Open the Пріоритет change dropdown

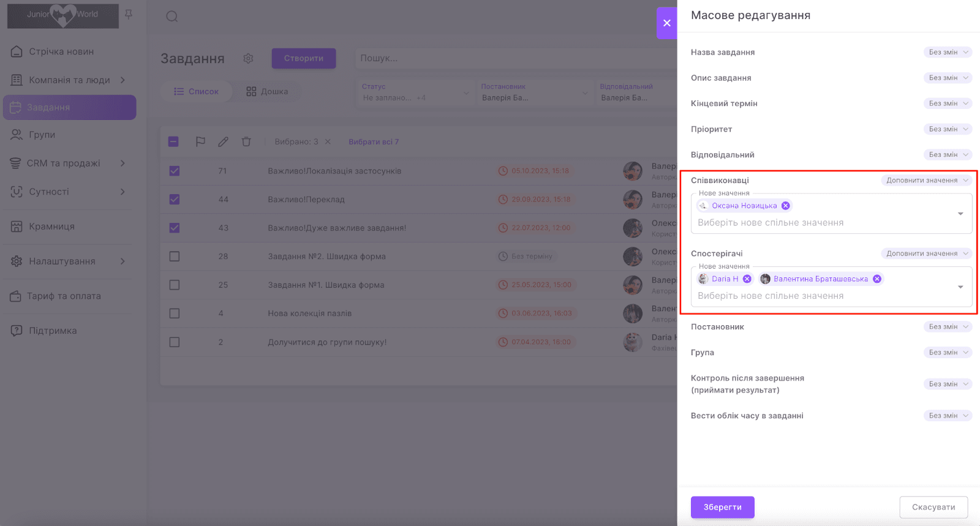(x=948, y=129)
